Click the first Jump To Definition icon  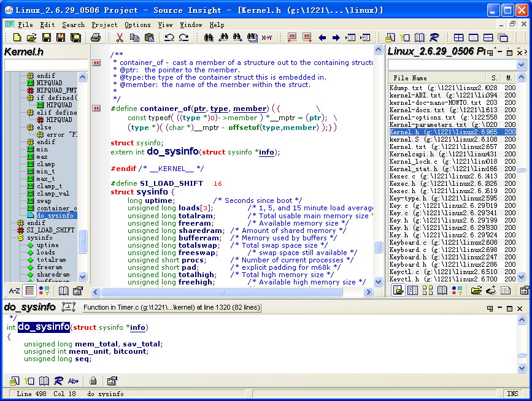[350, 37]
